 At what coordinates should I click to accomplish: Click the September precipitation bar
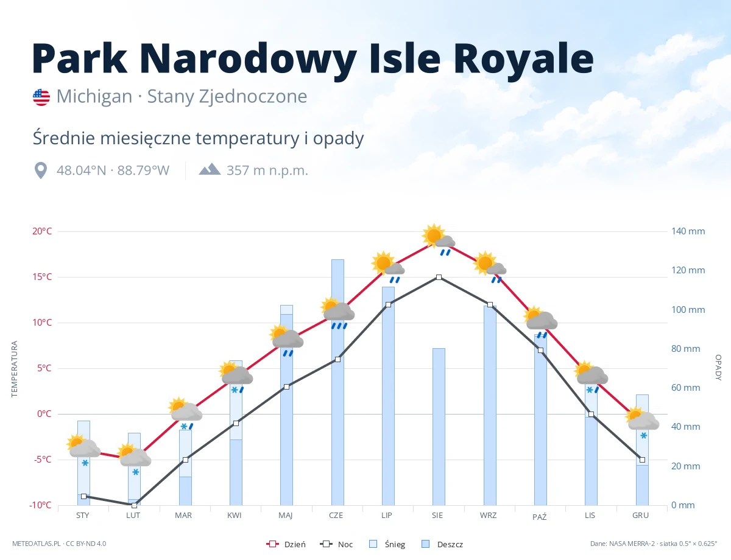(x=490, y=405)
